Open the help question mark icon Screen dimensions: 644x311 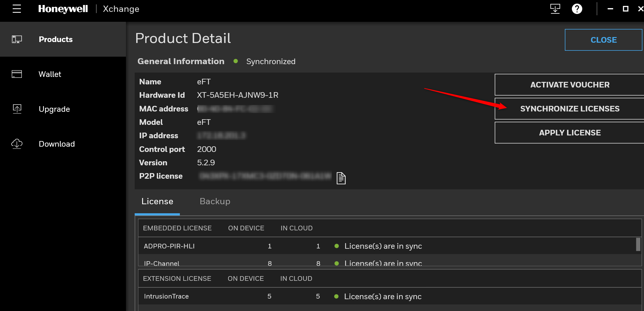tap(577, 9)
